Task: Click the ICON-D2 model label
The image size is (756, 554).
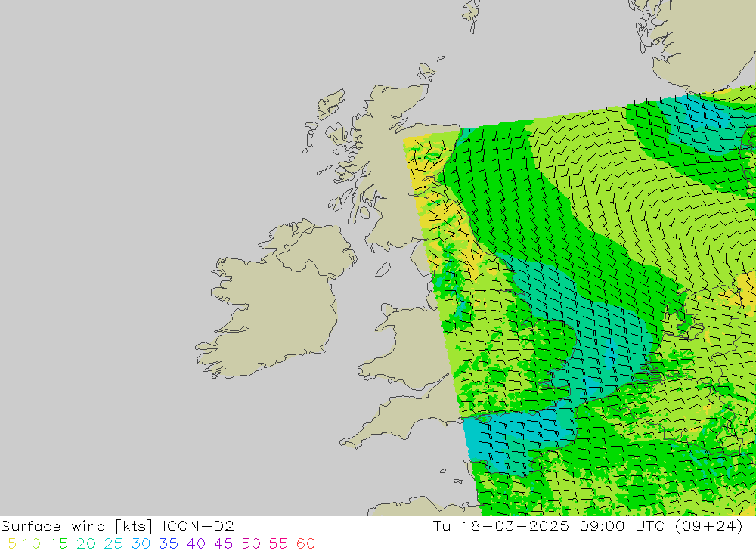Action: (x=198, y=526)
